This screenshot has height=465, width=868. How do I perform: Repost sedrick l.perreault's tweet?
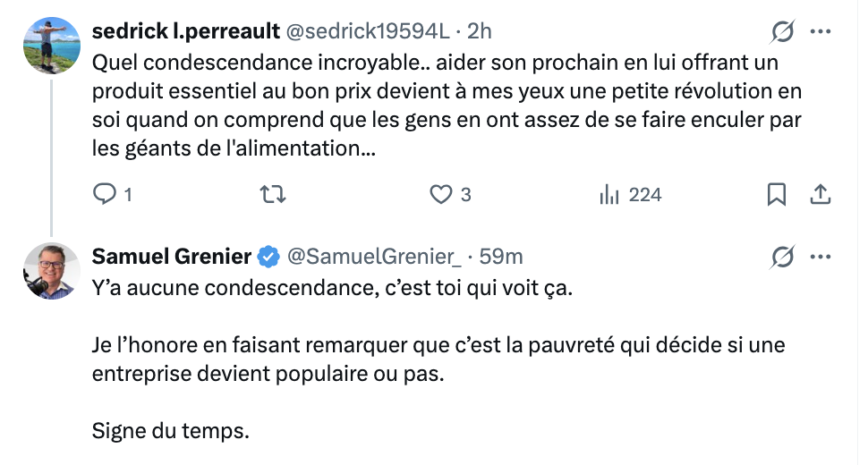268,194
